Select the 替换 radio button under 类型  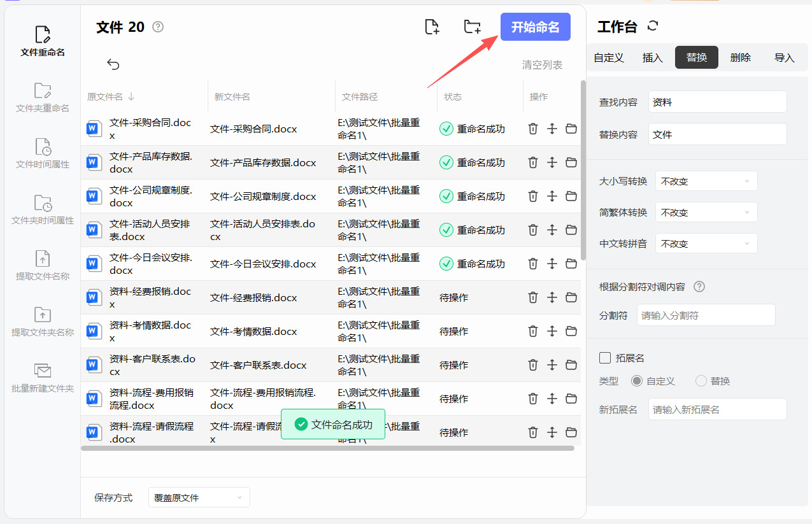701,381
